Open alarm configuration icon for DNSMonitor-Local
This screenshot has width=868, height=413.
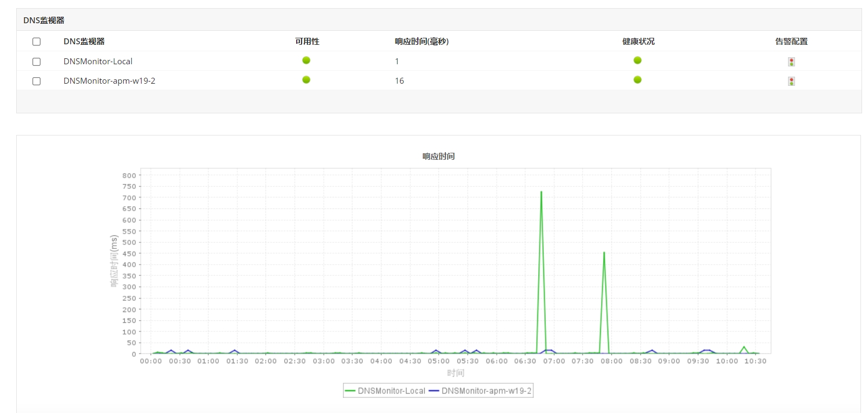791,62
